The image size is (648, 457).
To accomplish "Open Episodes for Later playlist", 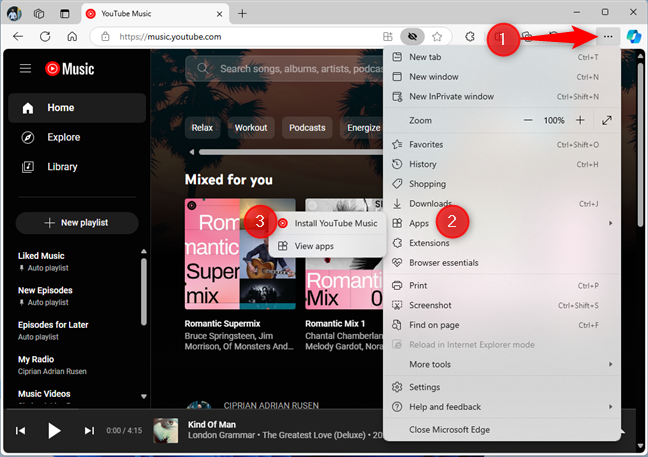I will pos(76,331).
